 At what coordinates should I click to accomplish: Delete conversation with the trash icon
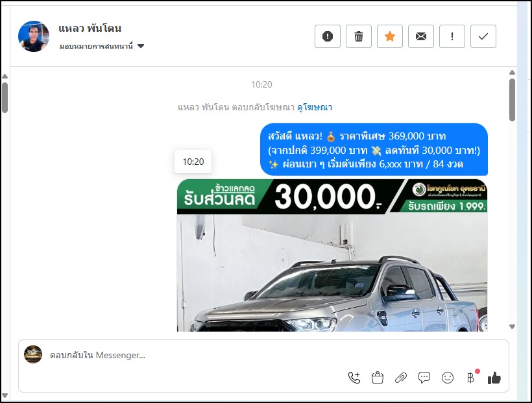tap(359, 36)
